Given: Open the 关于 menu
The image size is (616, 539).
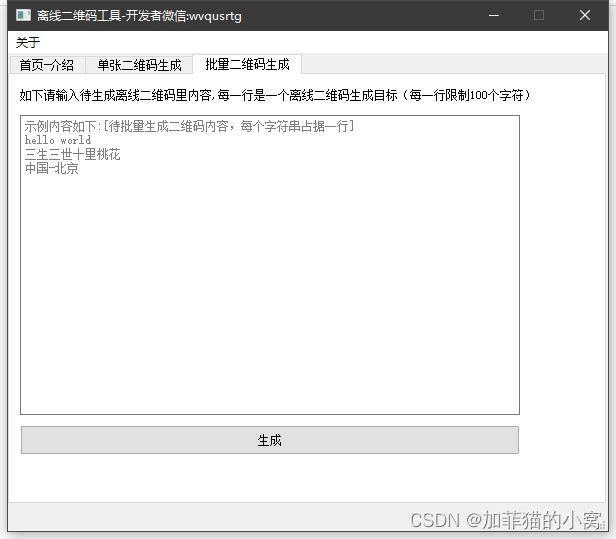Looking at the screenshot, I should (x=28, y=42).
